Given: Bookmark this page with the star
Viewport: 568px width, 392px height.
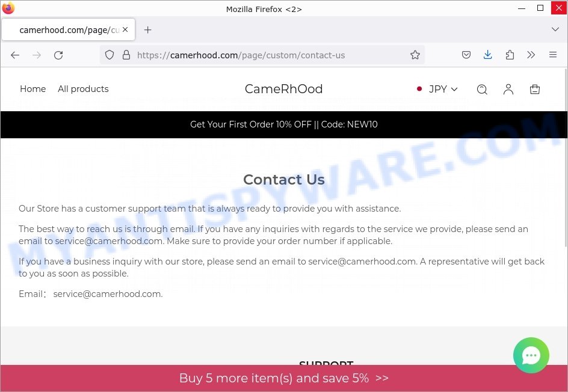Looking at the screenshot, I should [415, 55].
